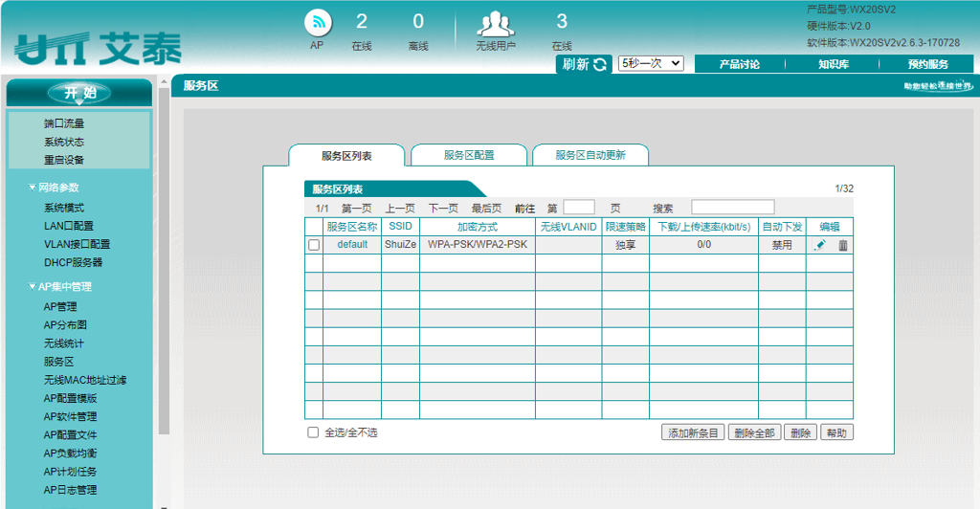Collapse the AP集中管理 menu section
Viewport: 980px width, 509px height.
pos(33,287)
